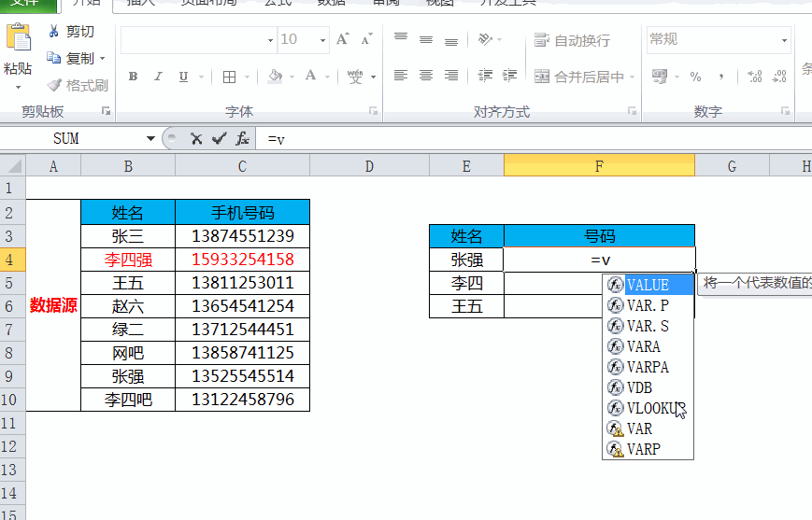Select VLOOKUP from the autocomplete list

point(648,408)
